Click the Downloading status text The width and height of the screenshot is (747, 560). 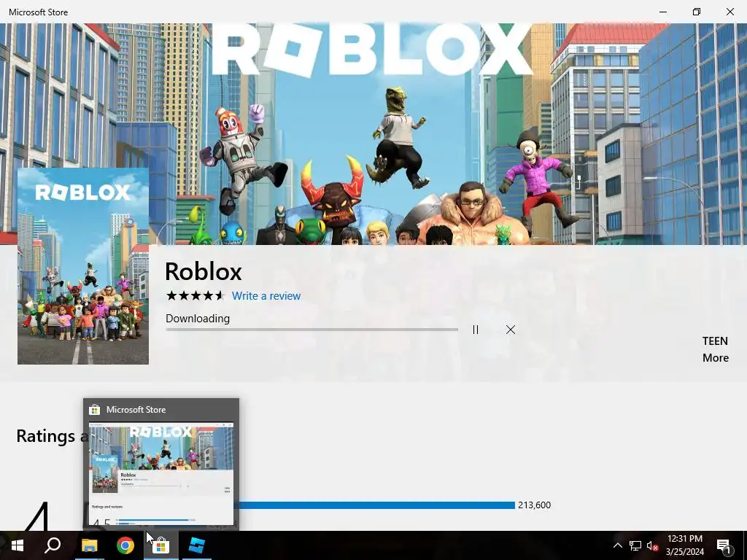(x=198, y=319)
